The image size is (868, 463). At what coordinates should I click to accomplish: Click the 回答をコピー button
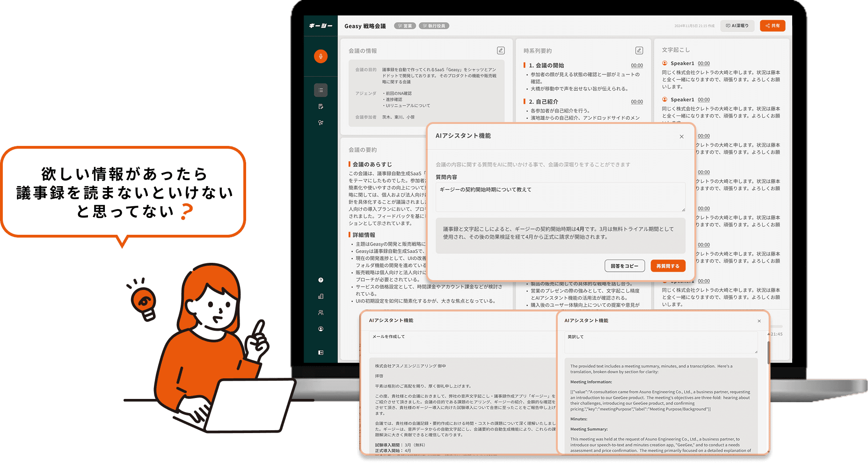point(624,266)
